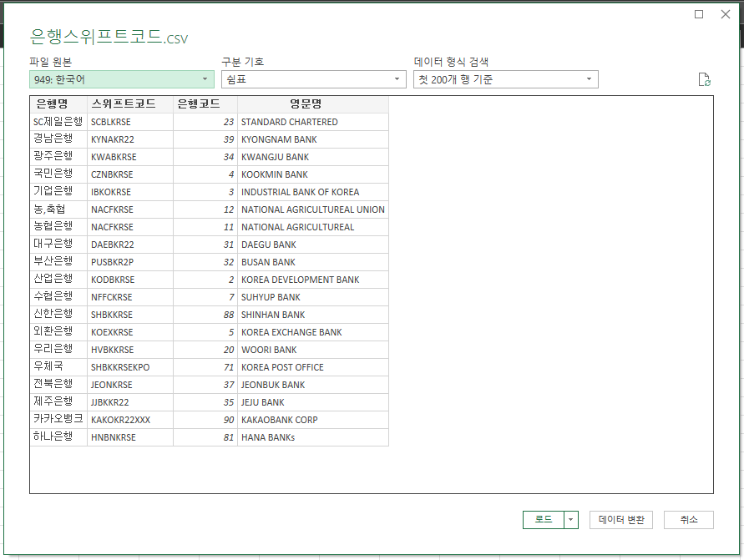
Task: Select the 영문명 column header
Action: tap(312, 103)
